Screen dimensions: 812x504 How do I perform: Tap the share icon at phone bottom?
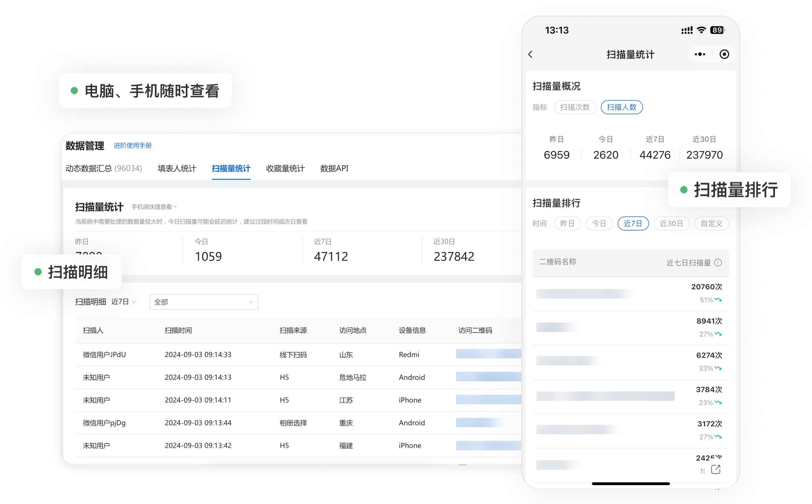click(x=716, y=469)
